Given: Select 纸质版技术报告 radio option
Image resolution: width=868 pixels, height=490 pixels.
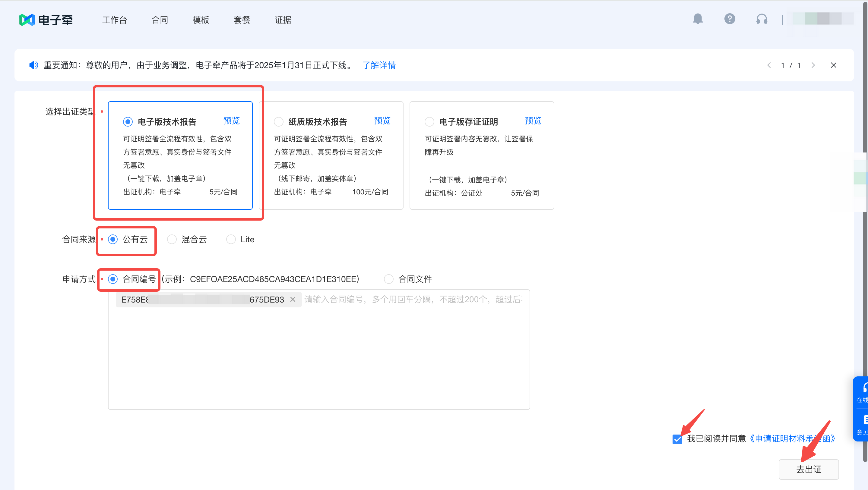Looking at the screenshot, I should tap(279, 121).
